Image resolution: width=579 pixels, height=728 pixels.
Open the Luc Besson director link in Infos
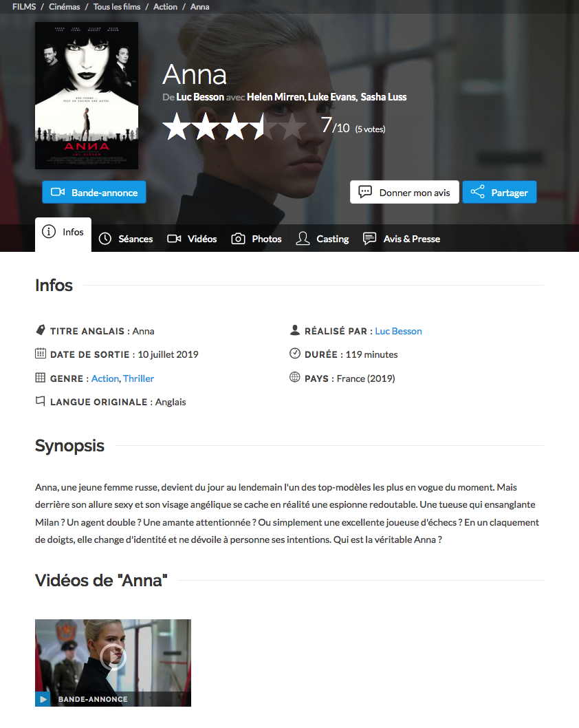398,331
